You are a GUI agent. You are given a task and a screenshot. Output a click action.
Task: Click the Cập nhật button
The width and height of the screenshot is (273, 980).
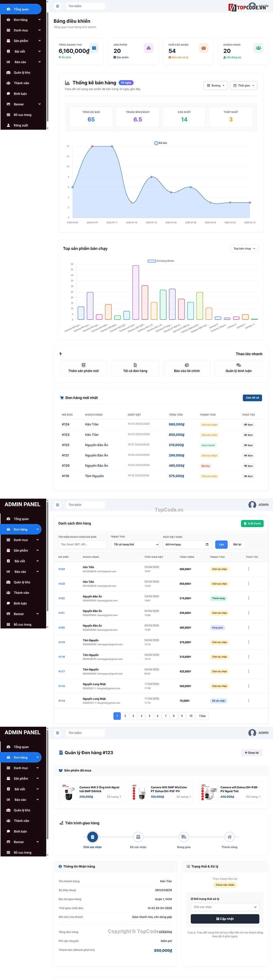(225, 919)
